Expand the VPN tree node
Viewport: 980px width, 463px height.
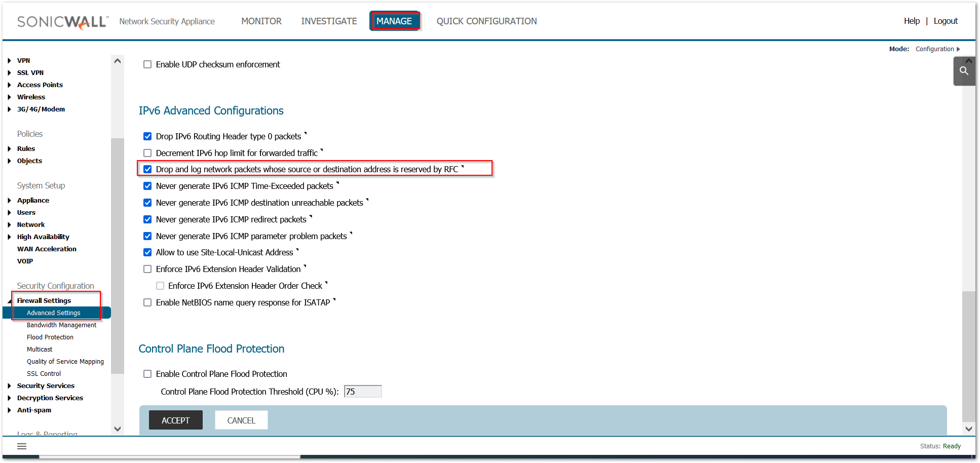click(10, 60)
